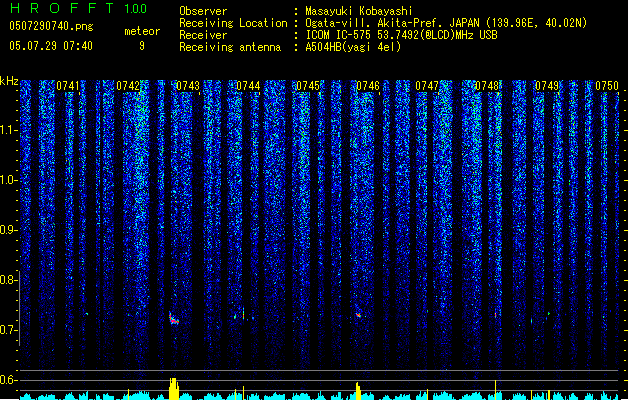Select the Ogata-vill. Akita-Pref. JAPAN location text
The width and height of the screenshot is (629, 400).
446,23
